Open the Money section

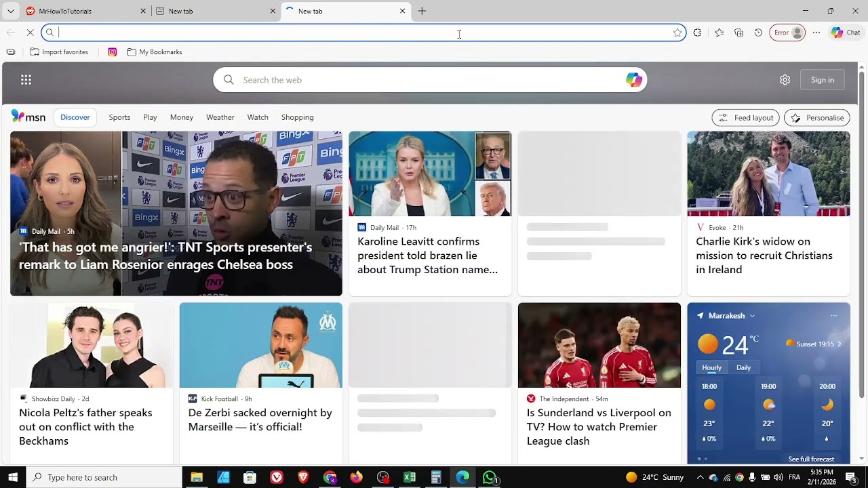[x=182, y=117]
